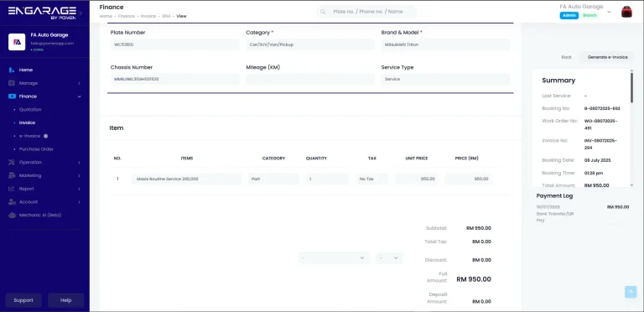Click the FA garage logo

point(17,42)
